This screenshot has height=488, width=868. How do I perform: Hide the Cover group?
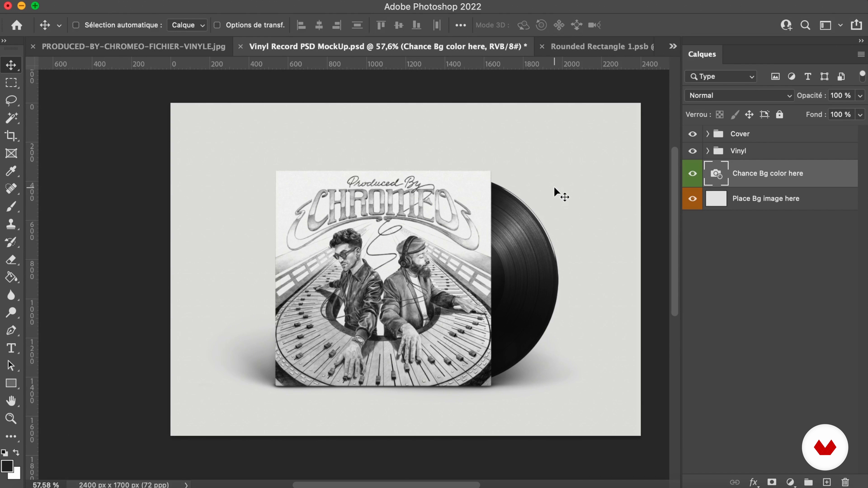(692, 134)
